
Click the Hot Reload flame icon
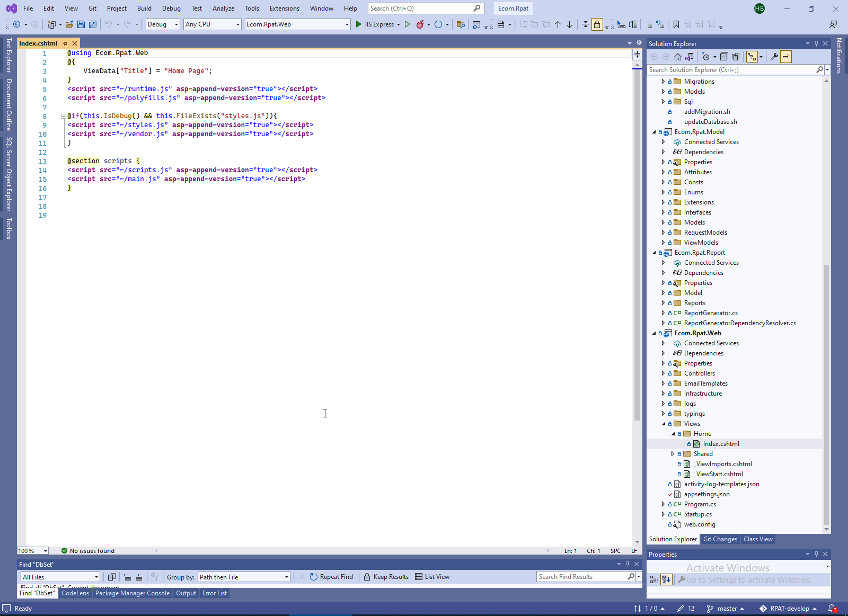420,24
